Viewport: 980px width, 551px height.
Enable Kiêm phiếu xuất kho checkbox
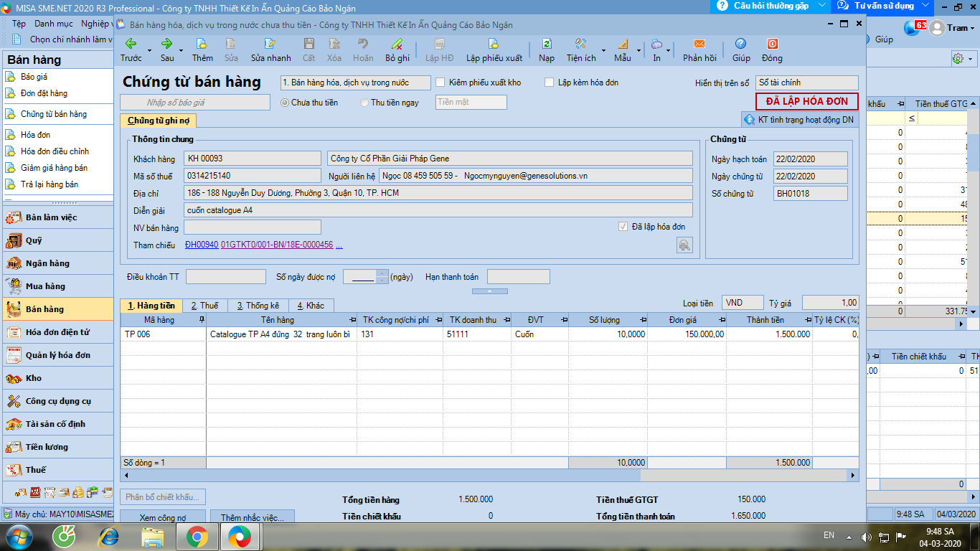coord(441,83)
